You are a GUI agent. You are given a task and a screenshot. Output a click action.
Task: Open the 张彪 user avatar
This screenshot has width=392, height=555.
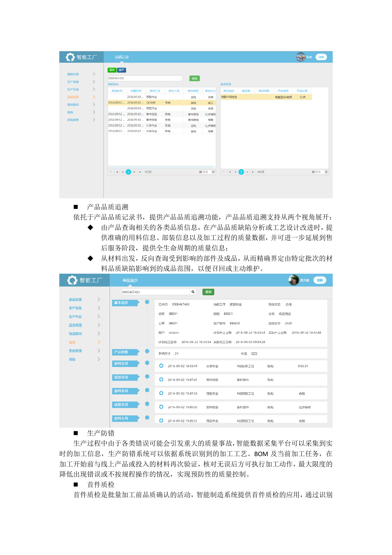[301, 57]
